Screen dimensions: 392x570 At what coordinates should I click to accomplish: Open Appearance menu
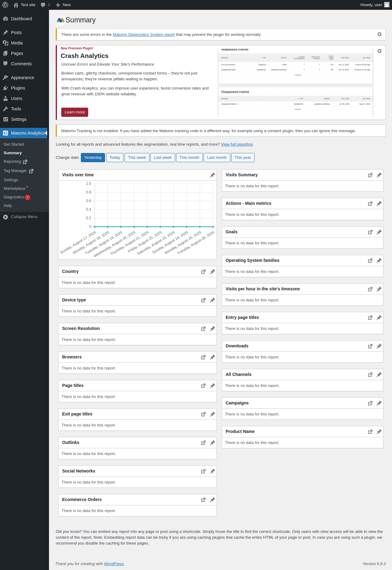(24, 78)
